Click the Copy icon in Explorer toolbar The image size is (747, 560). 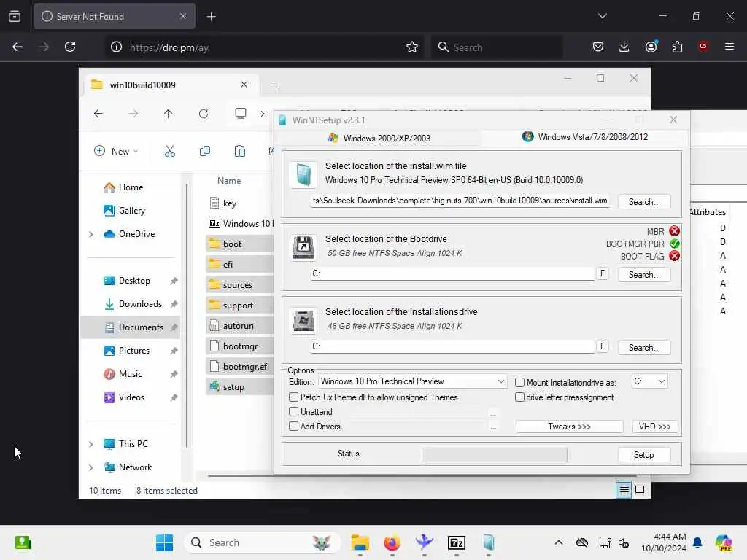(x=205, y=151)
